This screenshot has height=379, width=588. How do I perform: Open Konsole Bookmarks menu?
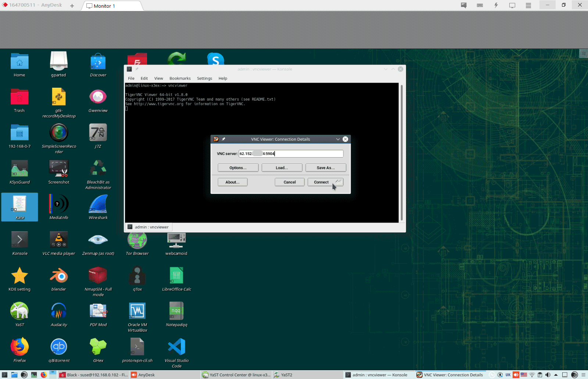[180, 78]
